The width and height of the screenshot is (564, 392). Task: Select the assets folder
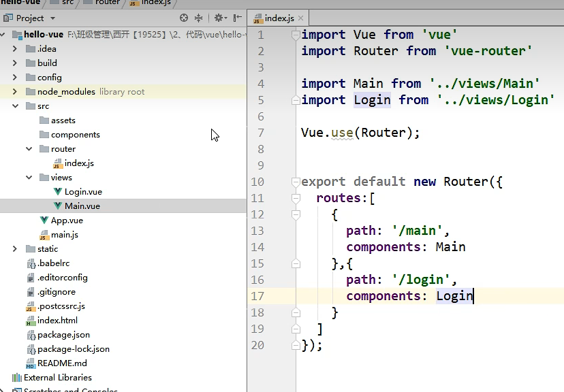pos(63,120)
